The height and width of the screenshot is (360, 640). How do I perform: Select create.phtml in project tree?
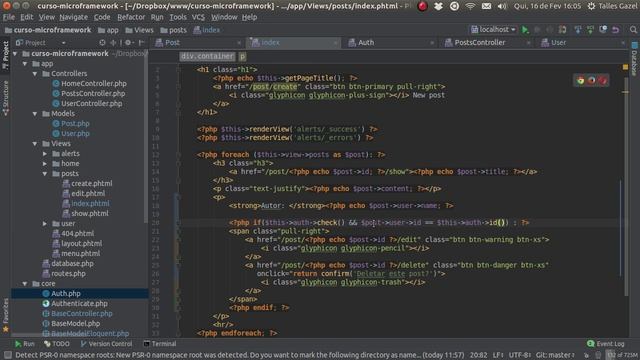tap(92, 184)
